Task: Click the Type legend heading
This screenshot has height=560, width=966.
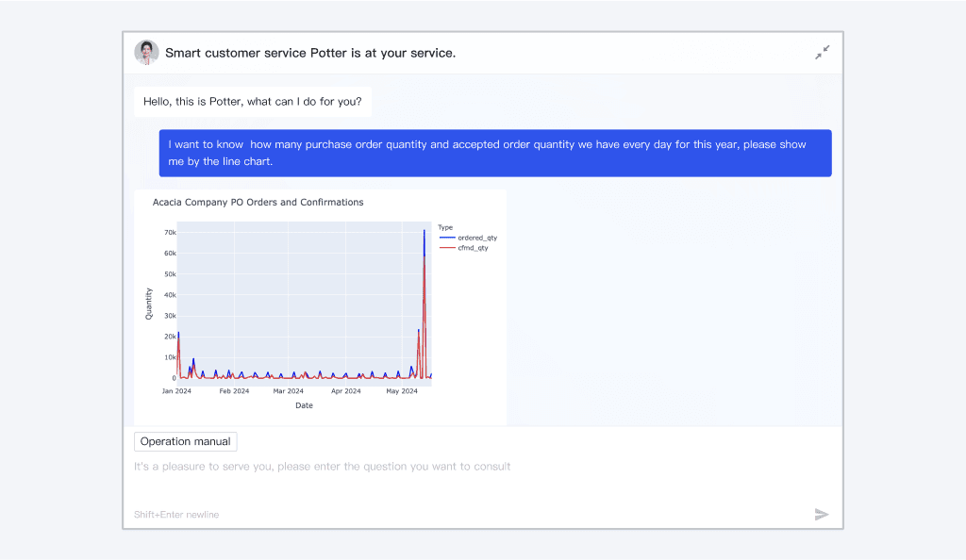Action: pos(445,227)
